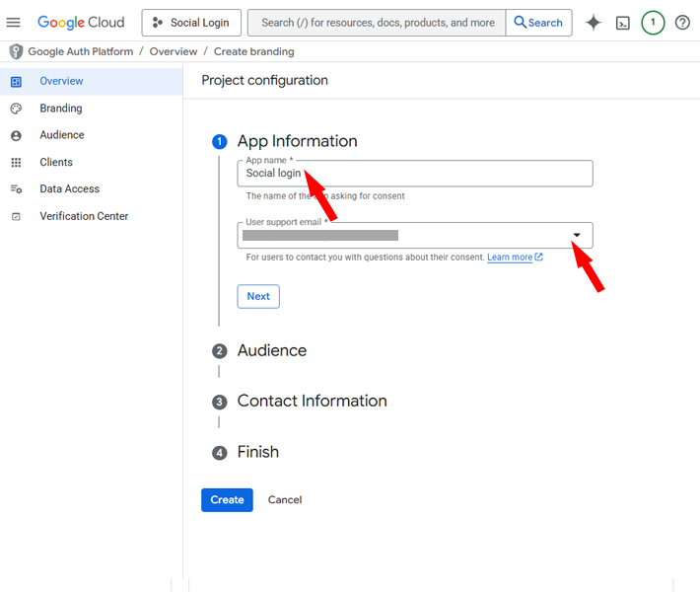Click the App name input field
Screen dimensions: 700x592
(415, 174)
